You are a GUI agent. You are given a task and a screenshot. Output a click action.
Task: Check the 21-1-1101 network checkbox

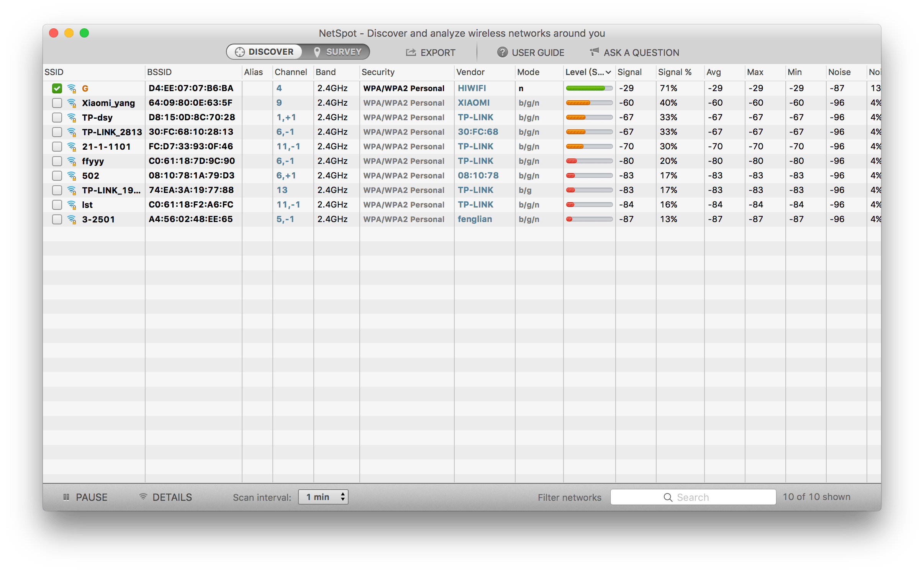tap(57, 147)
